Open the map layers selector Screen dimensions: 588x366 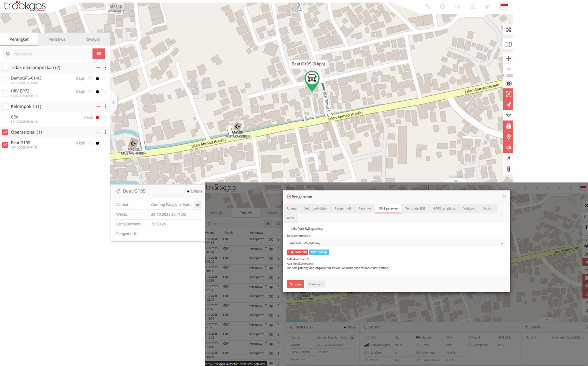(509, 44)
